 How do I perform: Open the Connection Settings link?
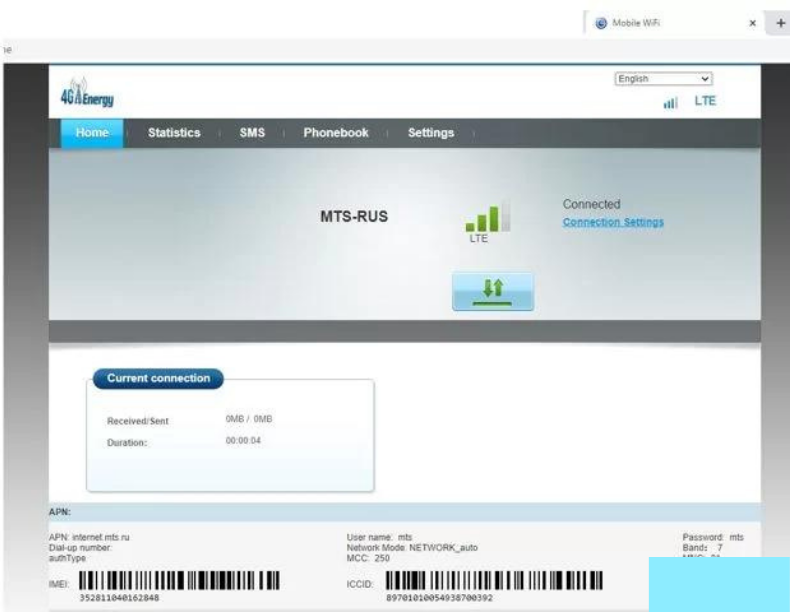[x=613, y=222]
